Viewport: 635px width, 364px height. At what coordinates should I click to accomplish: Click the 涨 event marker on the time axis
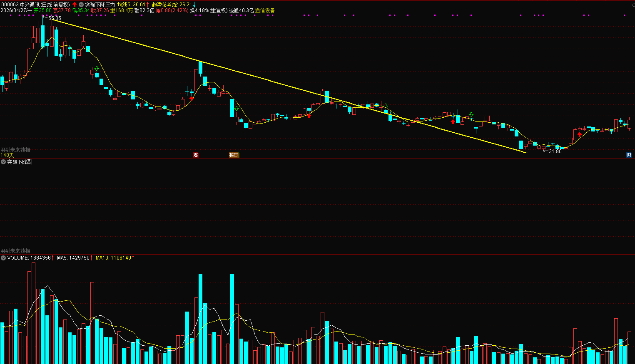(196, 155)
